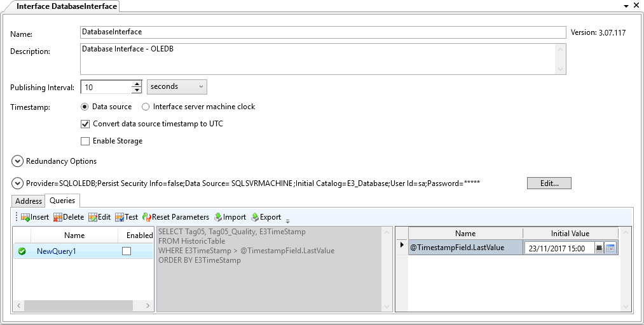Click the Import queries icon
Image resolution: width=644 pixels, height=325 pixels.
click(218, 217)
